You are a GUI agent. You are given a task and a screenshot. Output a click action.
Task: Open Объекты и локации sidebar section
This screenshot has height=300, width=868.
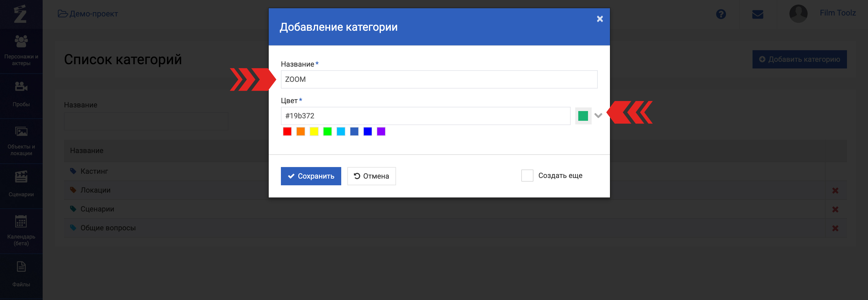point(21,141)
